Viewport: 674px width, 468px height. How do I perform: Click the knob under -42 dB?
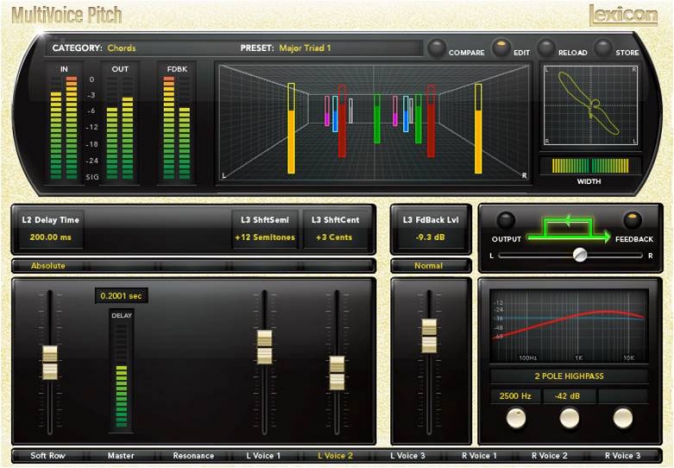click(x=569, y=418)
